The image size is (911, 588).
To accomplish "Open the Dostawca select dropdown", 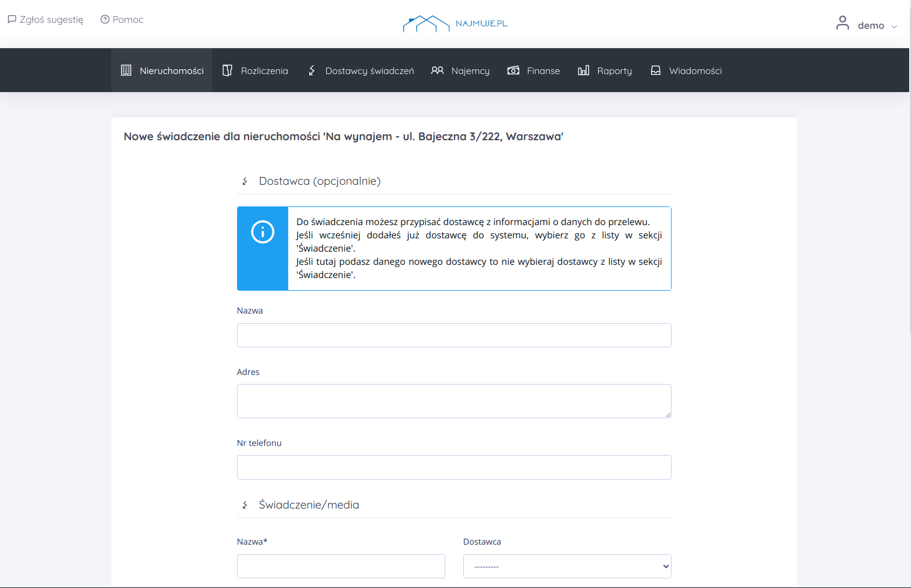I will click(567, 566).
